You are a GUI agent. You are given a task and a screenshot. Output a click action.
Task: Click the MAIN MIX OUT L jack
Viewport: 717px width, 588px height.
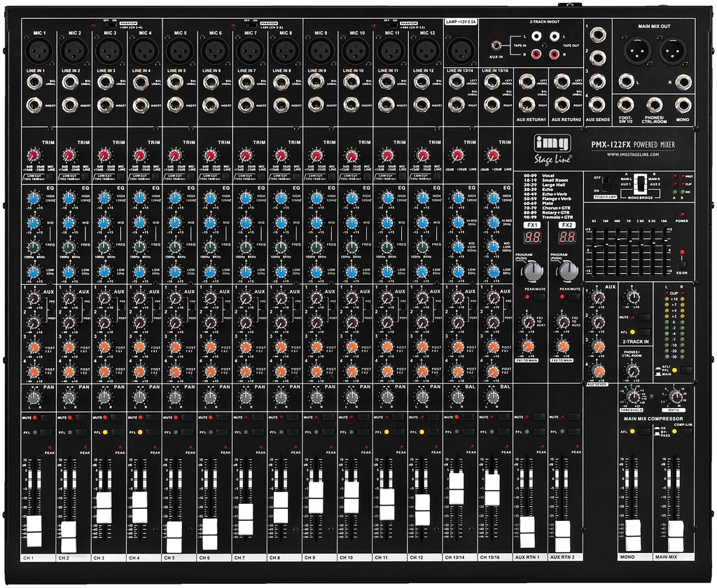click(x=627, y=83)
